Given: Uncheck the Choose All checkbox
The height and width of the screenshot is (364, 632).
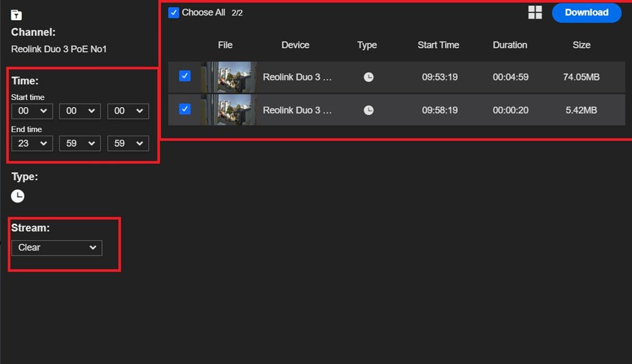Looking at the screenshot, I should click(x=173, y=12).
